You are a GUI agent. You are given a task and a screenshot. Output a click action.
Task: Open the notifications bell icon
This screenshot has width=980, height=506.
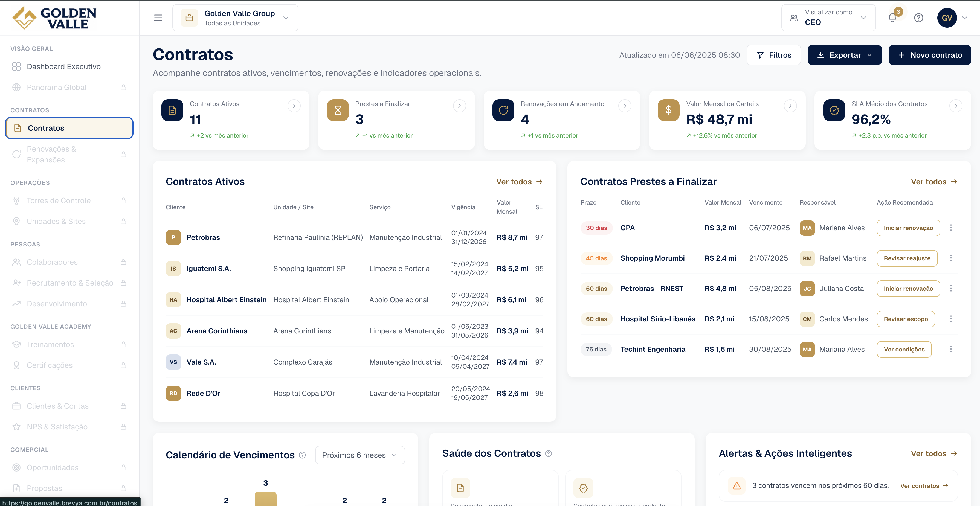pyautogui.click(x=892, y=18)
